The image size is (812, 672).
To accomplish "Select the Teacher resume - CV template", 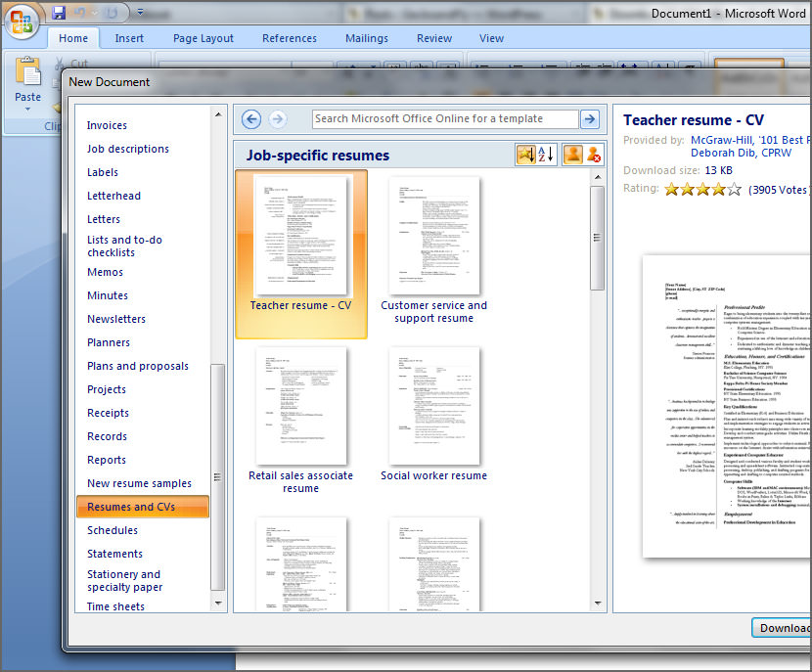I will pyautogui.click(x=301, y=254).
